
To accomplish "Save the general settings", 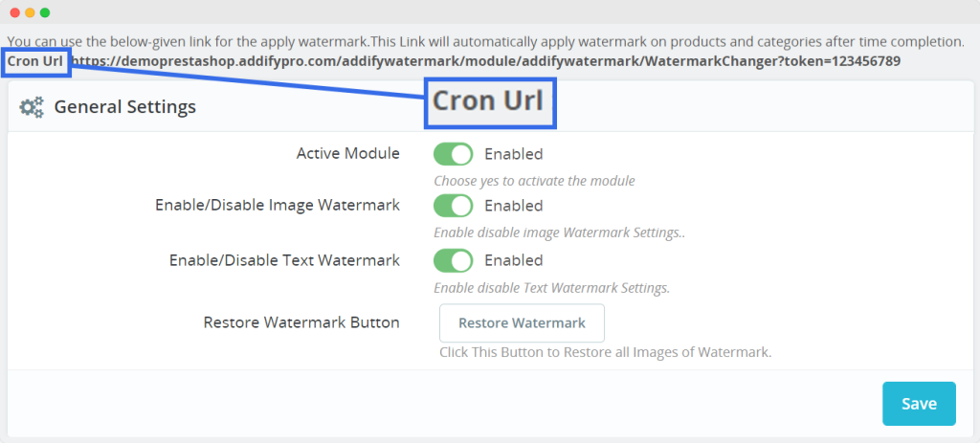I will pos(919,404).
